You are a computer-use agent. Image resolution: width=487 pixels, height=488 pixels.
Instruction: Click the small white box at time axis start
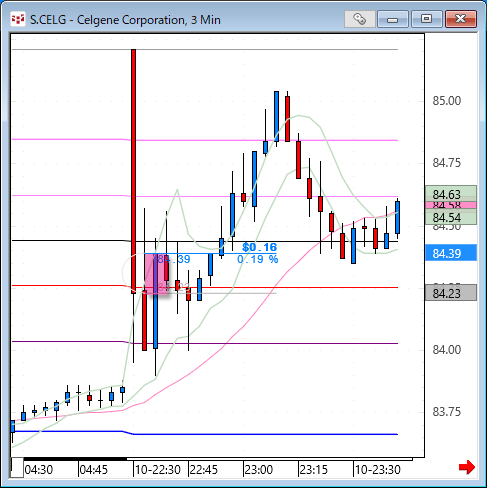pyautogui.click(x=17, y=468)
